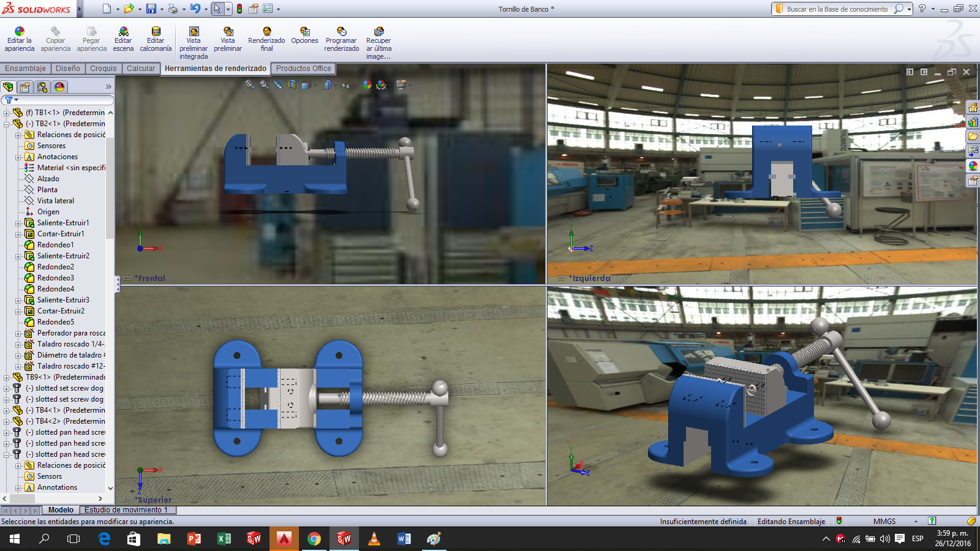Select the Modelo tab at the bottom

pos(61,510)
